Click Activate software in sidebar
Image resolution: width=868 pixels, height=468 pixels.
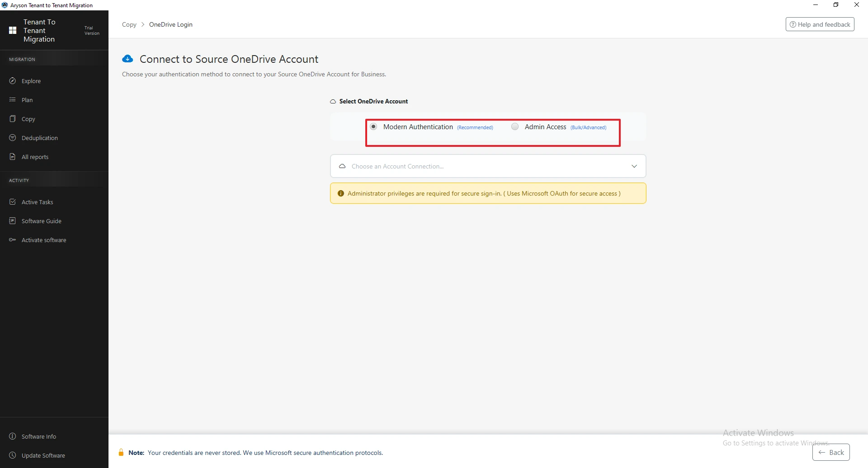tap(54, 240)
